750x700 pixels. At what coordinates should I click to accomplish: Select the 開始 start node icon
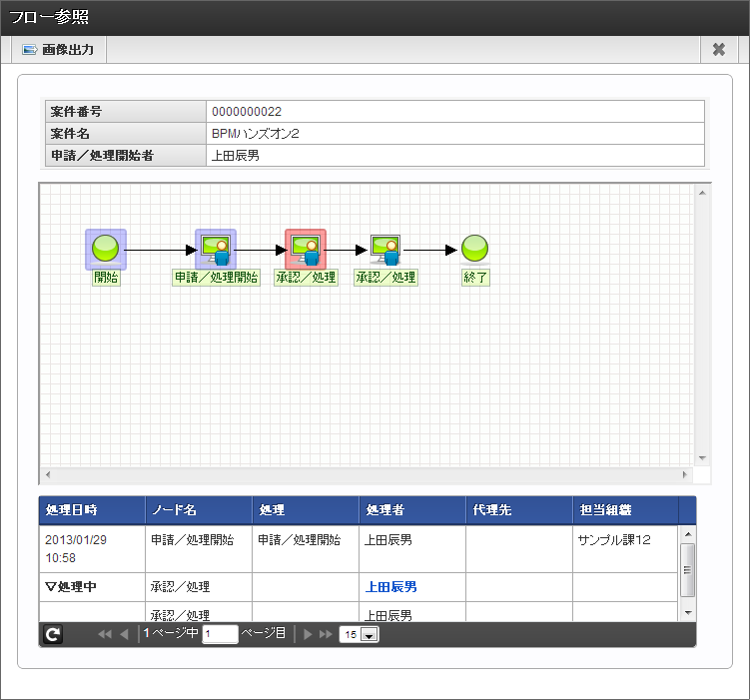click(x=106, y=249)
